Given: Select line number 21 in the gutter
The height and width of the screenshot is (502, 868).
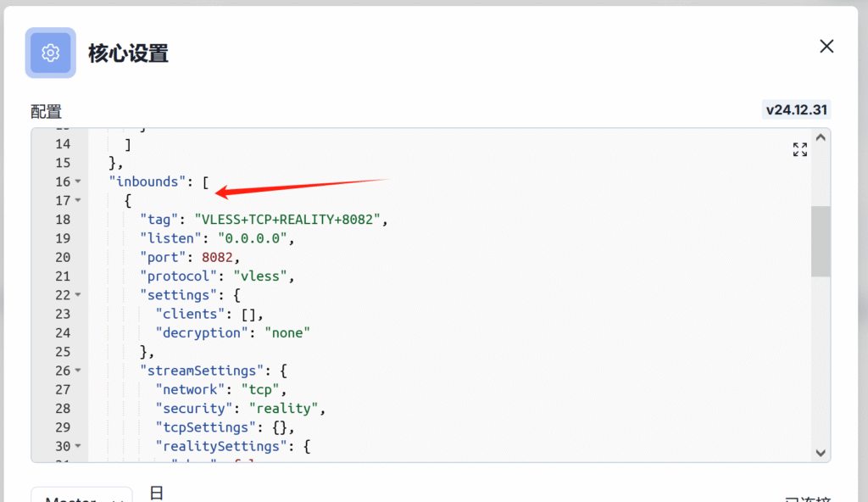Looking at the screenshot, I should click(63, 276).
